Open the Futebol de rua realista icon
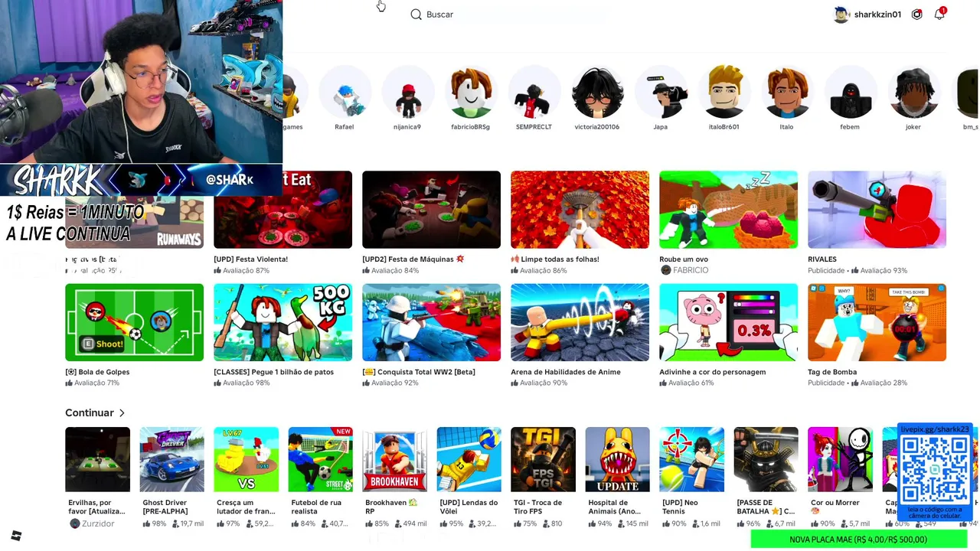The width and height of the screenshot is (980, 551). point(320,459)
